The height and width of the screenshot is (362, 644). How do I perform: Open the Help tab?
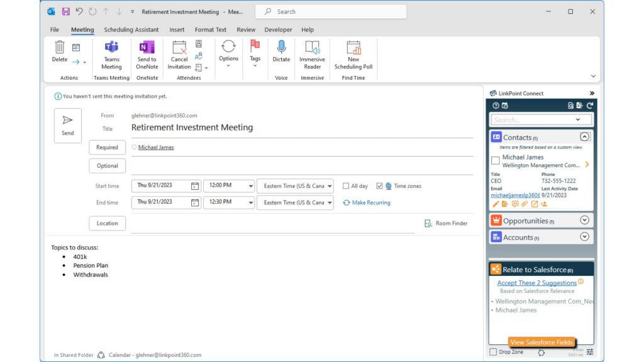[307, 30]
